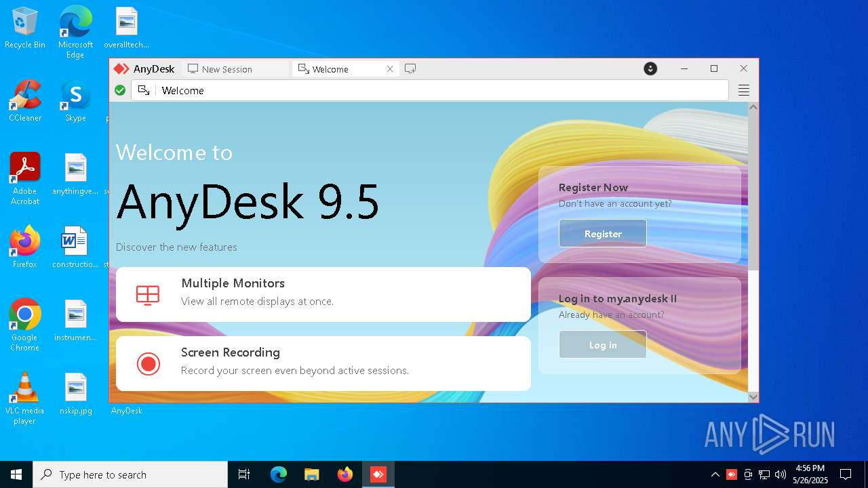The image size is (868, 488).
Task: Open Firefox from the taskbar
Action: [345, 474]
